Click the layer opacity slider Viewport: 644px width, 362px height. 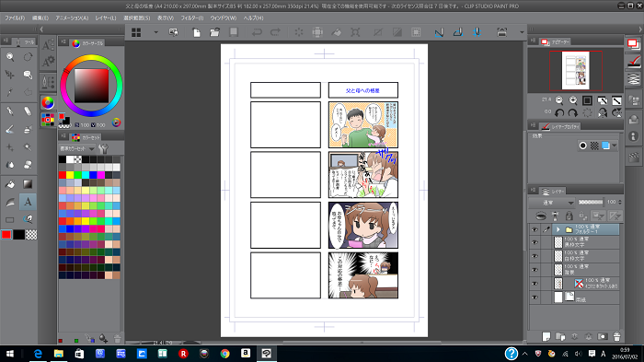(x=591, y=202)
